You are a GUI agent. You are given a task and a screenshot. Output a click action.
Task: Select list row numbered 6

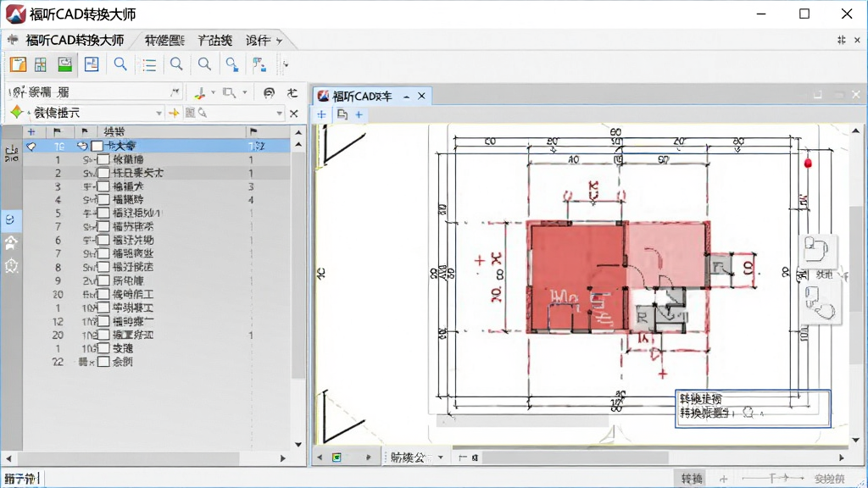click(157, 240)
